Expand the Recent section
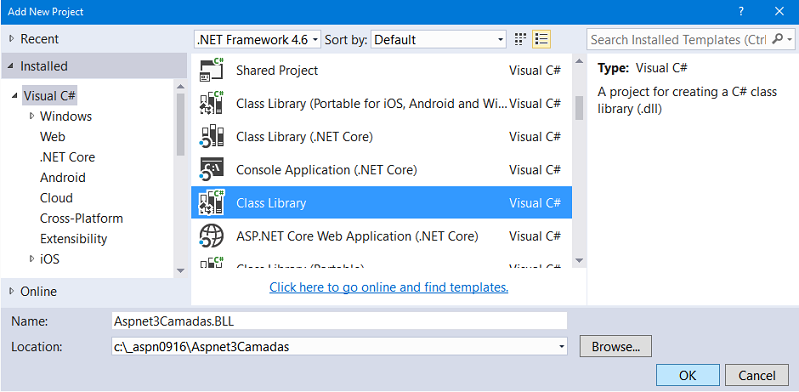This screenshot has height=392, width=799. point(12,39)
